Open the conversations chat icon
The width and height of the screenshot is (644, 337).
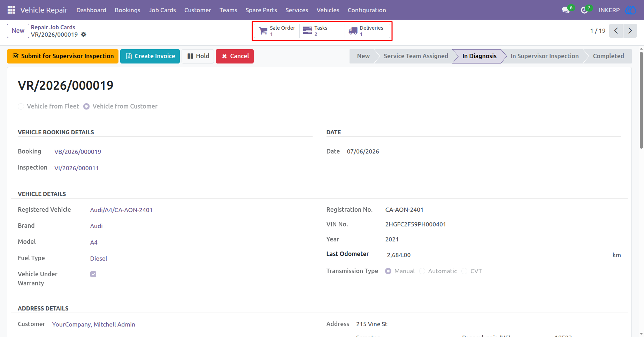[566, 10]
